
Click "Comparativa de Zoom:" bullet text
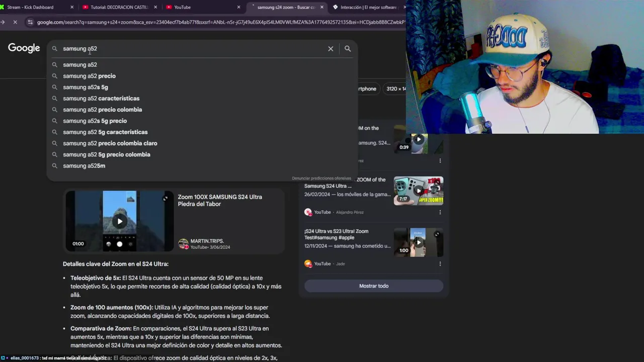pyautogui.click(x=101, y=329)
